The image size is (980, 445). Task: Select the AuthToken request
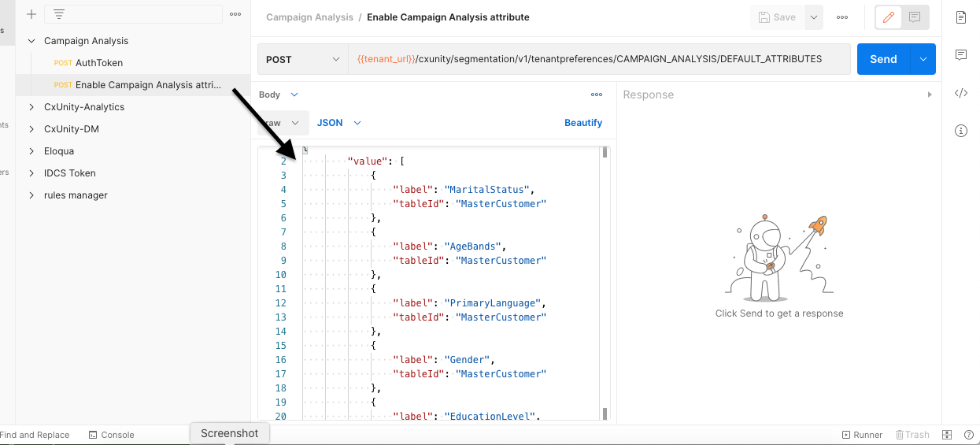pos(98,63)
